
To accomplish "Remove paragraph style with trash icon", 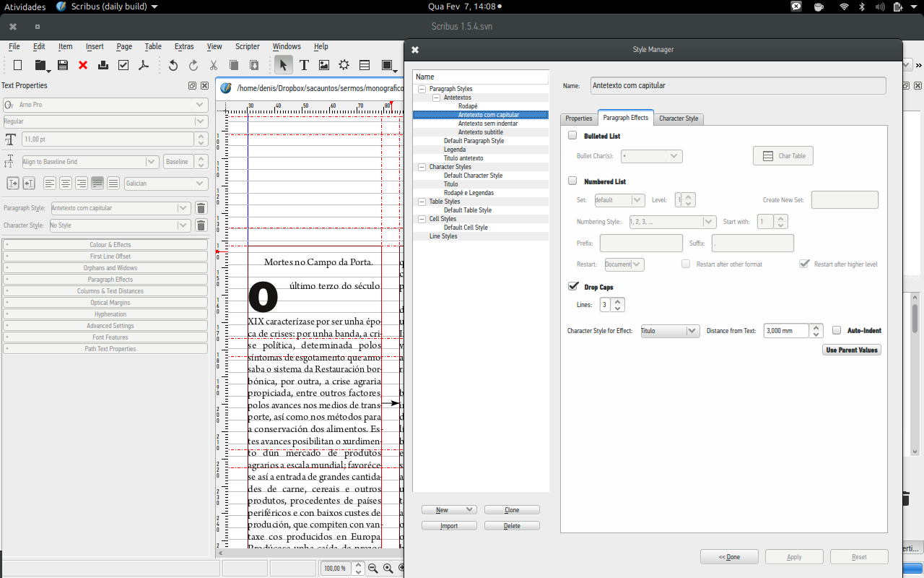I will click(x=201, y=208).
